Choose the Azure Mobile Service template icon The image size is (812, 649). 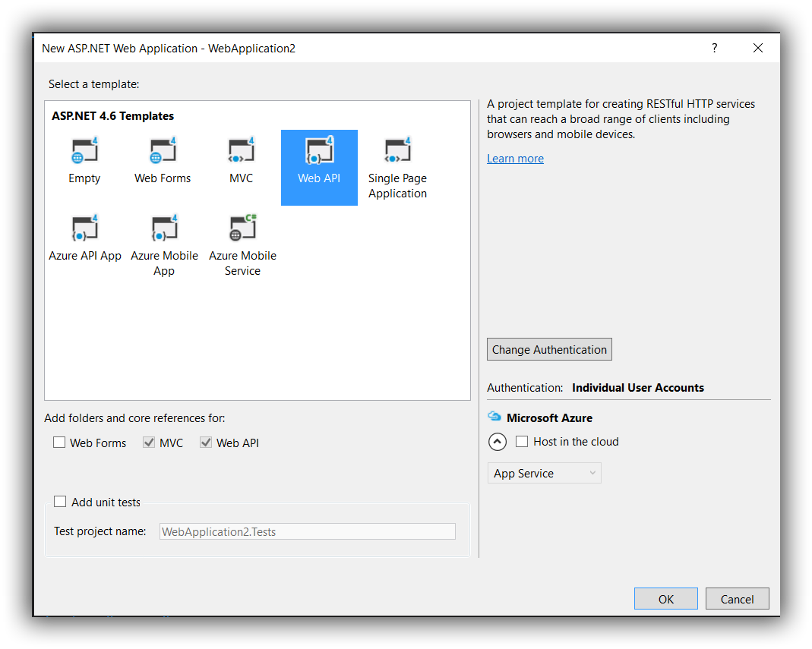242,228
